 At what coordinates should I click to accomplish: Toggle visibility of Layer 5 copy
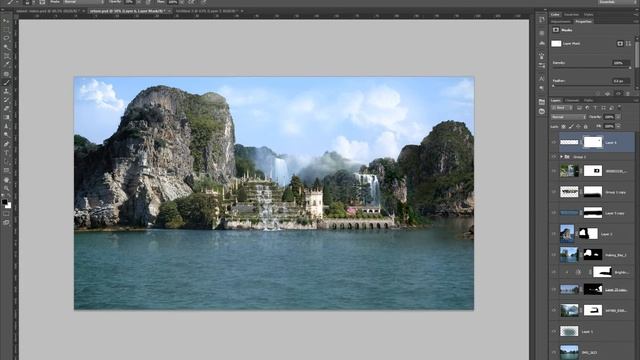[554, 213]
